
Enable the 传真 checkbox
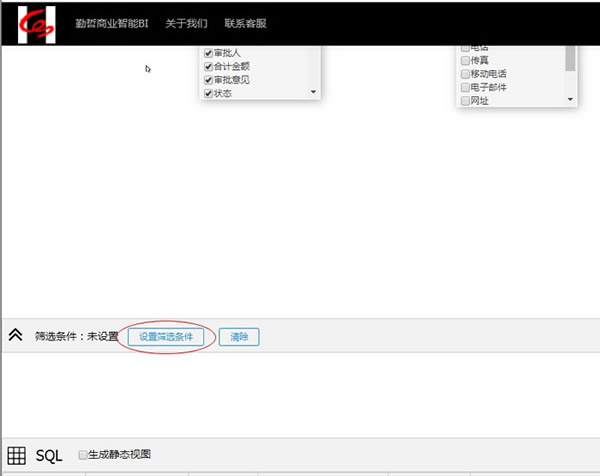click(x=465, y=60)
